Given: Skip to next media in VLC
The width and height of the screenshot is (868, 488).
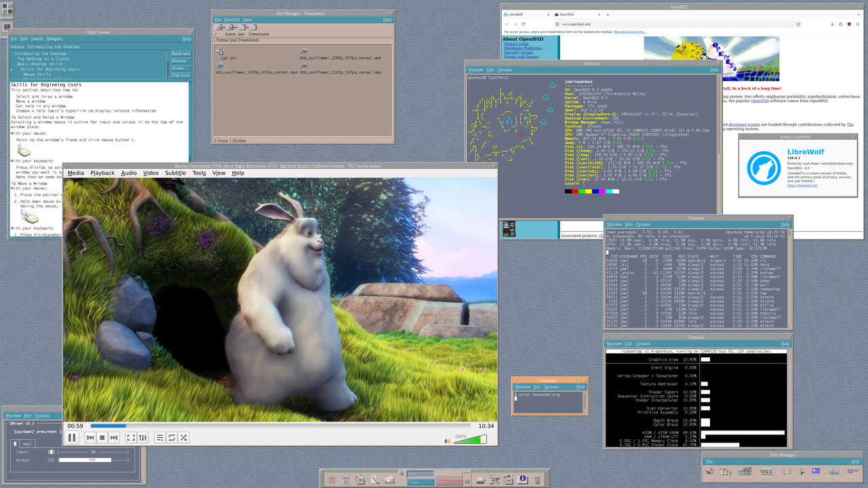Looking at the screenshot, I should click(114, 438).
